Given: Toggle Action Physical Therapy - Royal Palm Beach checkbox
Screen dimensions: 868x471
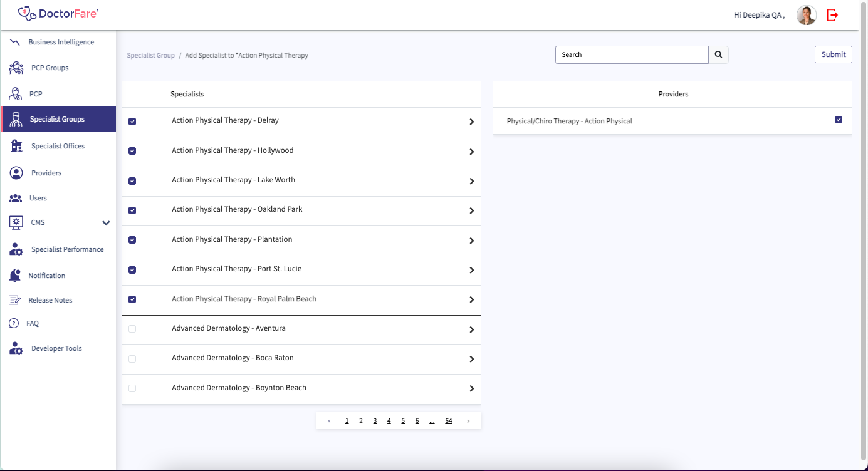Looking at the screenshot, I should 132,299.
